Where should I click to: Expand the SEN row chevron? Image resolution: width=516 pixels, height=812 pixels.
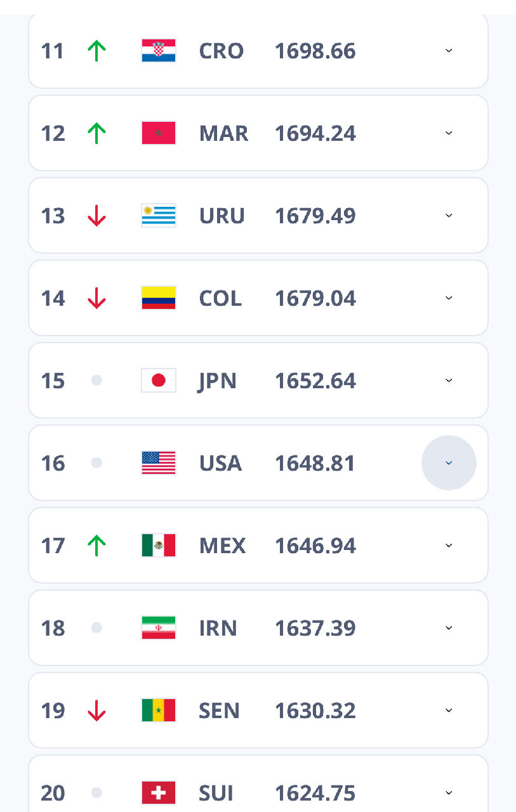click(449, 710)
